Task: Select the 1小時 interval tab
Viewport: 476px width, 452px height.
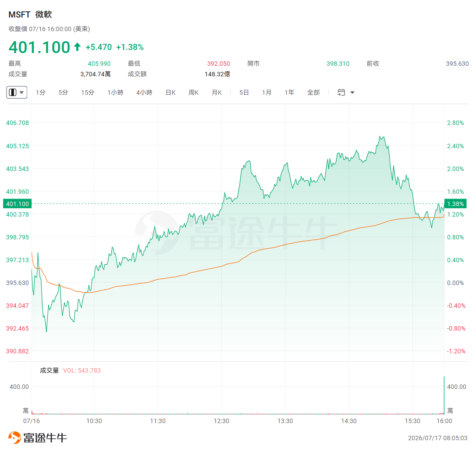Action: pos(115,93)
